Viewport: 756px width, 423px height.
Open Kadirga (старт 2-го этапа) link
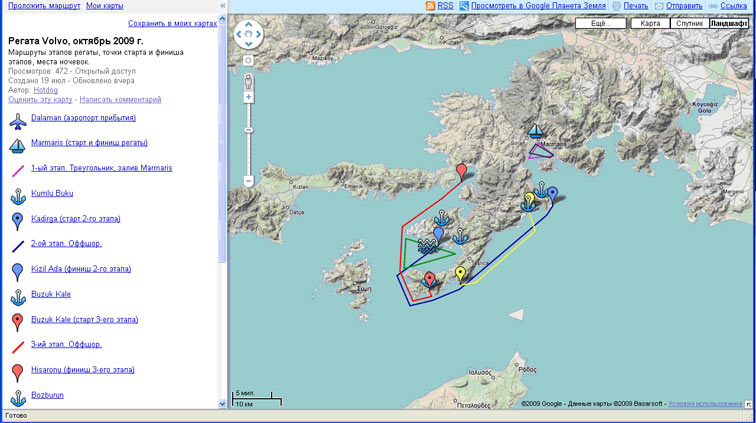click(x=76, y=218)
